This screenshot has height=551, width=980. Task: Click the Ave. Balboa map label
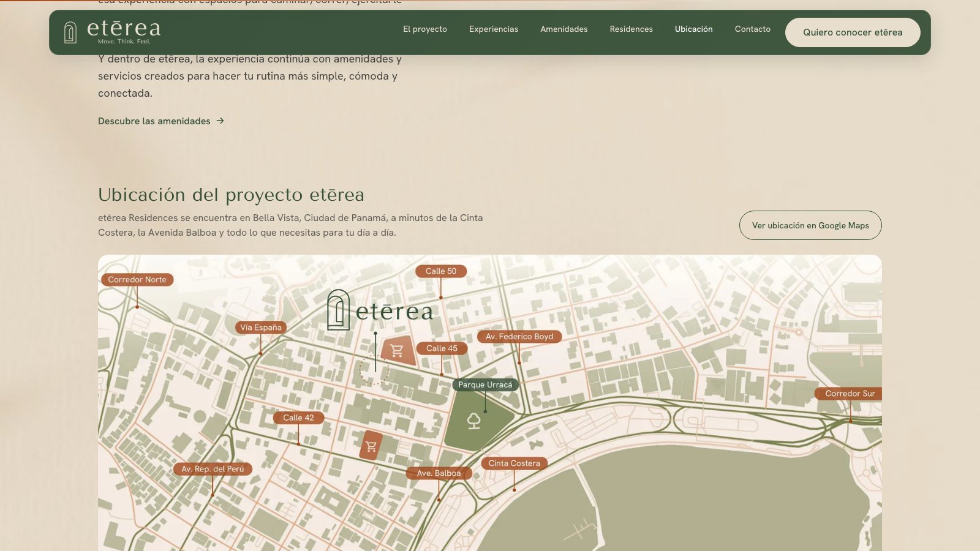point(439,473)
